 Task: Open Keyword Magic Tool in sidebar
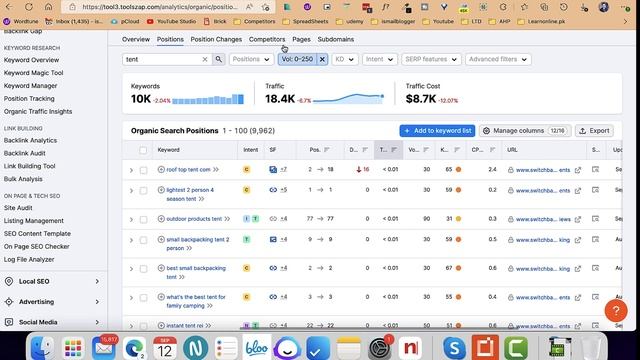click(x=33, y=73)
